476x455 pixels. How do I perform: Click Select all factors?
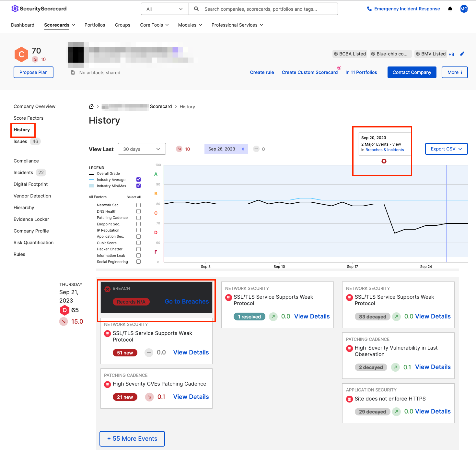point(134,197)
